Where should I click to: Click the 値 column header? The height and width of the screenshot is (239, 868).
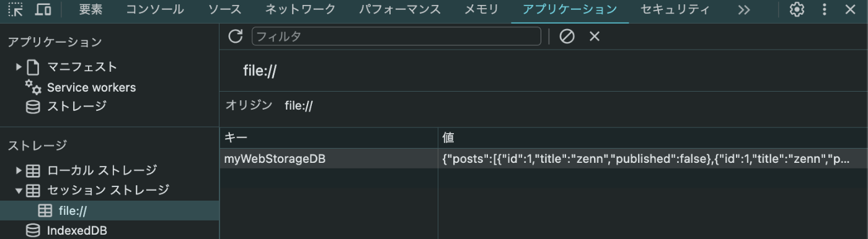tap(653, 137)
